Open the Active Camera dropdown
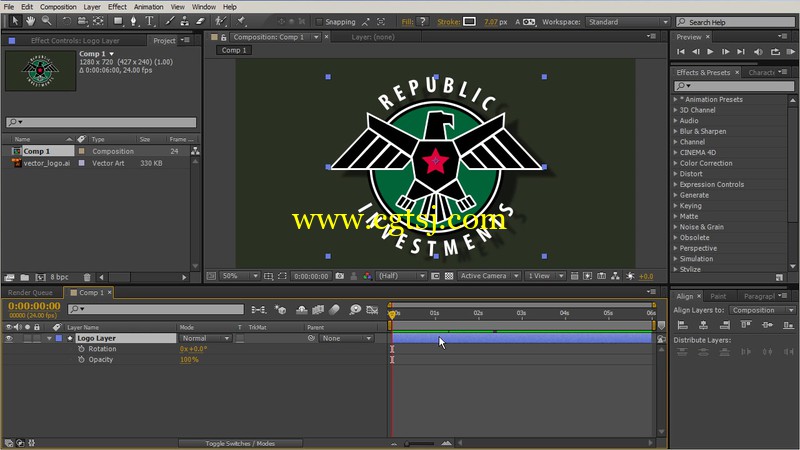 coord(489,276)
